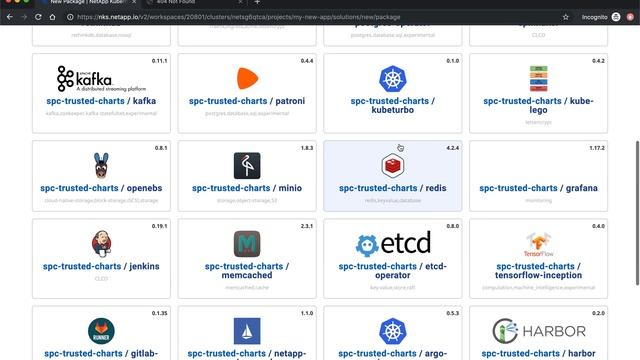Viewport: 640px width, 360px height.
Task: Switch to the 404 Not Found tab
Action: 176,2
